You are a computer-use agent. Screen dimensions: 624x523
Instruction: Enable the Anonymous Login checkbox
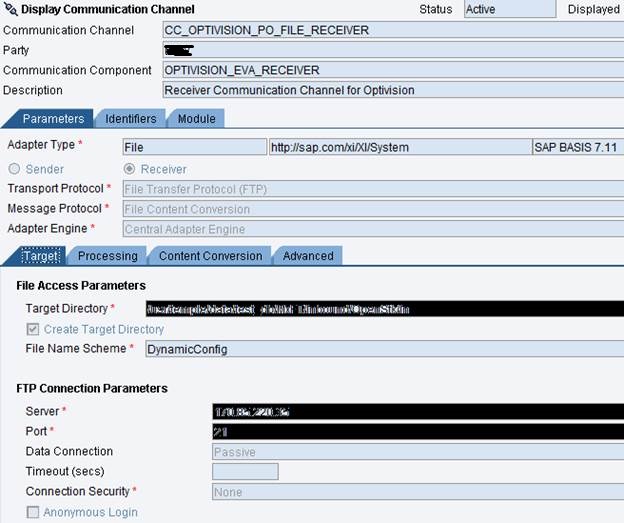pyautogui.click(x=33, y=512)
